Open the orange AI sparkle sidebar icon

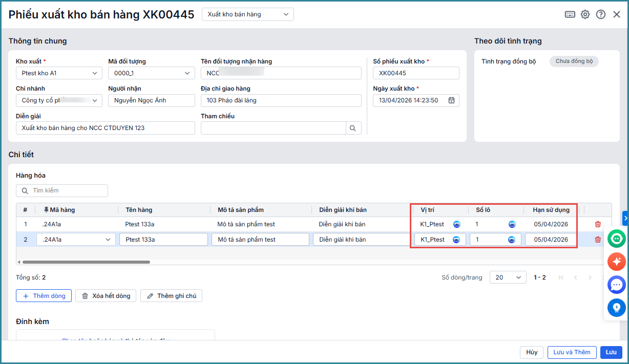(616, 262)
